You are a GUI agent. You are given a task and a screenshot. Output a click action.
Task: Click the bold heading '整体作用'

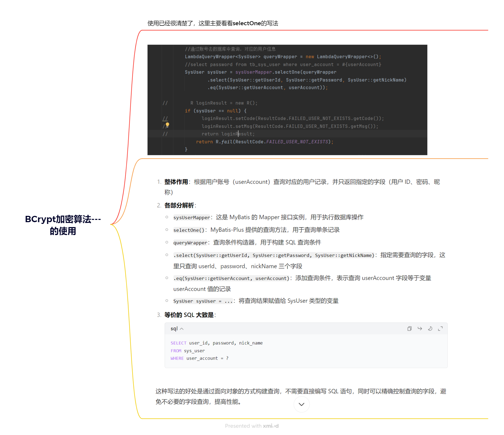pos(176,182)
